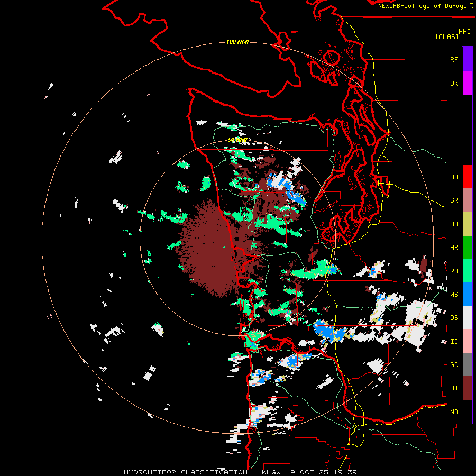Click the '50 NMI' range ring label
The width and height of the screenshot is (476, 476).
pos(237,140)
